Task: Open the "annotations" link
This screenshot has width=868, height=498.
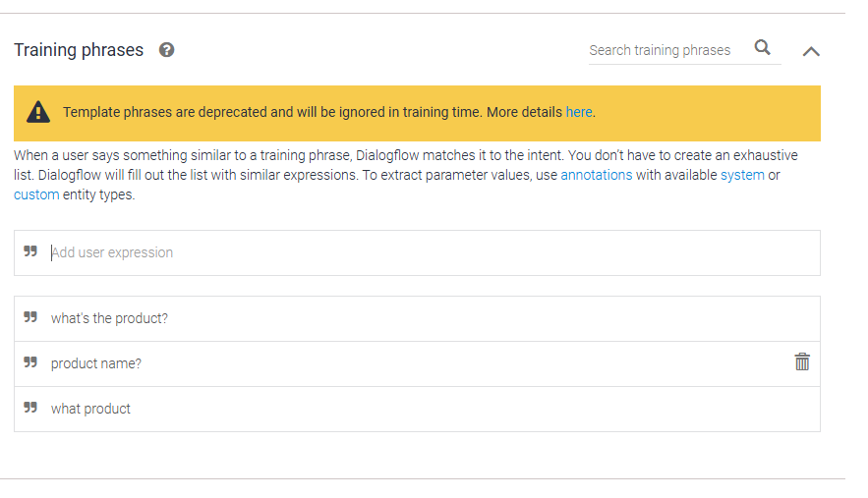Action: pyautogui.click(x=597, y=175)
